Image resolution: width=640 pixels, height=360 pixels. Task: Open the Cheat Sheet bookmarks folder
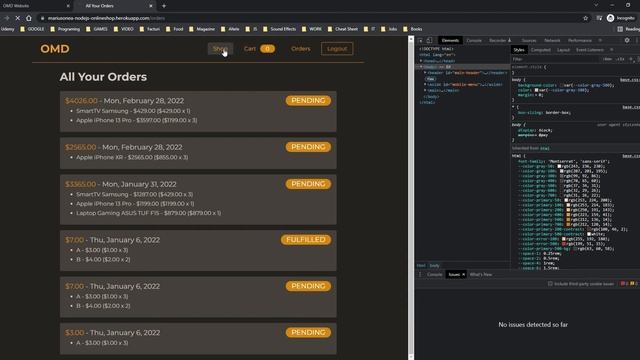point(343,29)
